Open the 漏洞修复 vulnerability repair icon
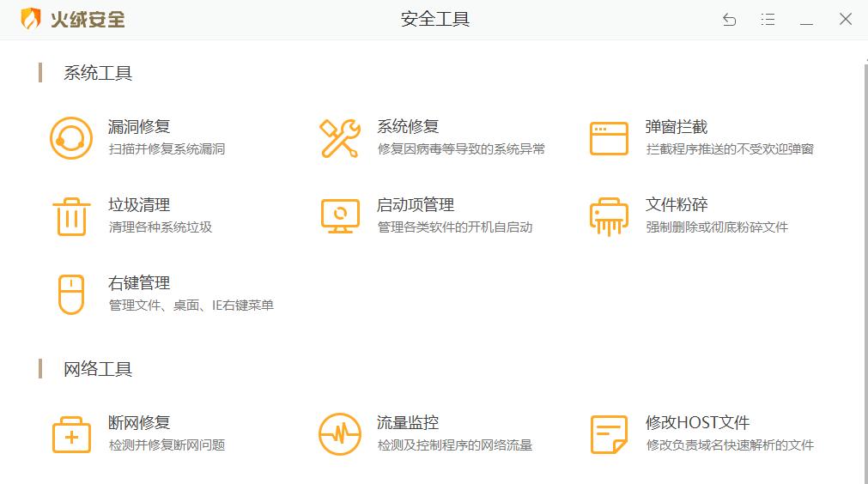 pyautogui.click(x=71, y=137)
